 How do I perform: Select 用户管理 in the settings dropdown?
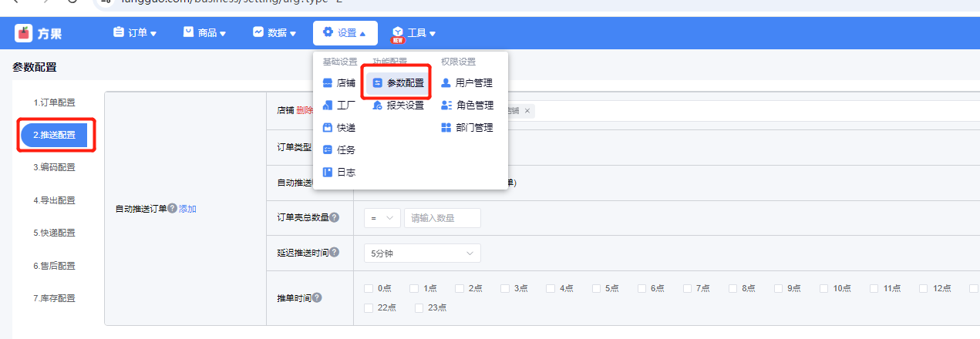tap(466, 83)
